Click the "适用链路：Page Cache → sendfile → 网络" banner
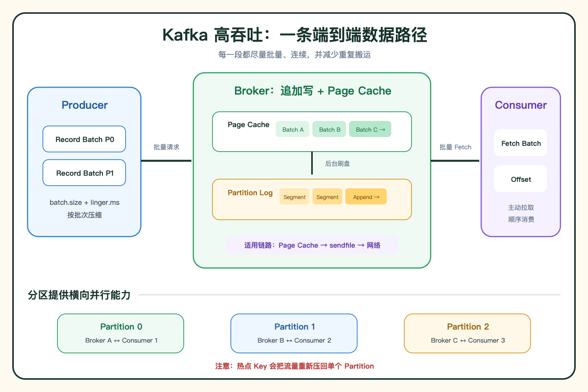This screenshot has width=588, height=392. coord(312,245)
